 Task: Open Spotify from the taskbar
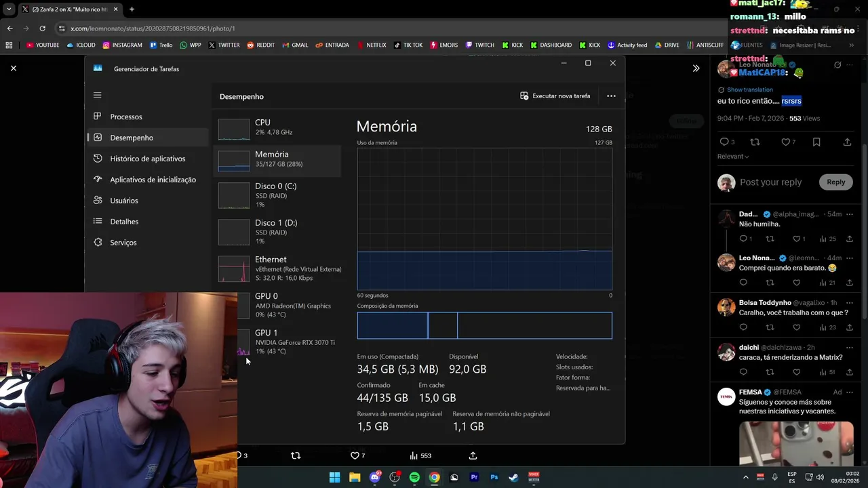click(x=414, y=477)
